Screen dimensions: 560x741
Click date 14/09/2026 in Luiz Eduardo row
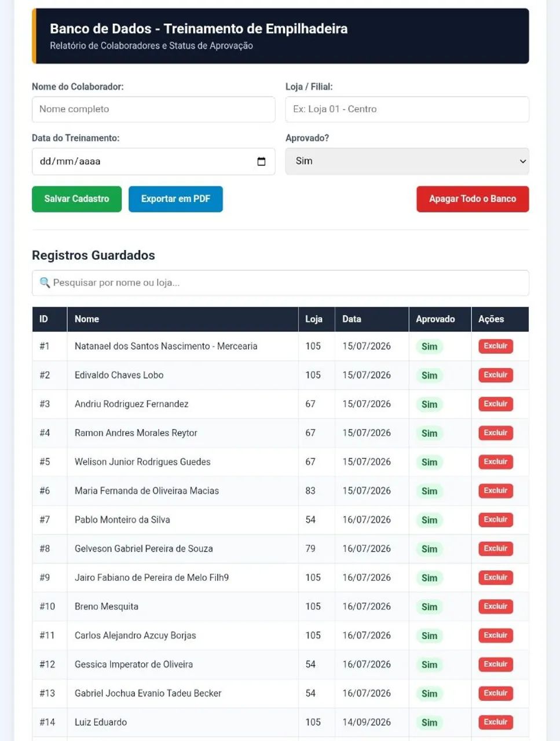pos(367,722)
